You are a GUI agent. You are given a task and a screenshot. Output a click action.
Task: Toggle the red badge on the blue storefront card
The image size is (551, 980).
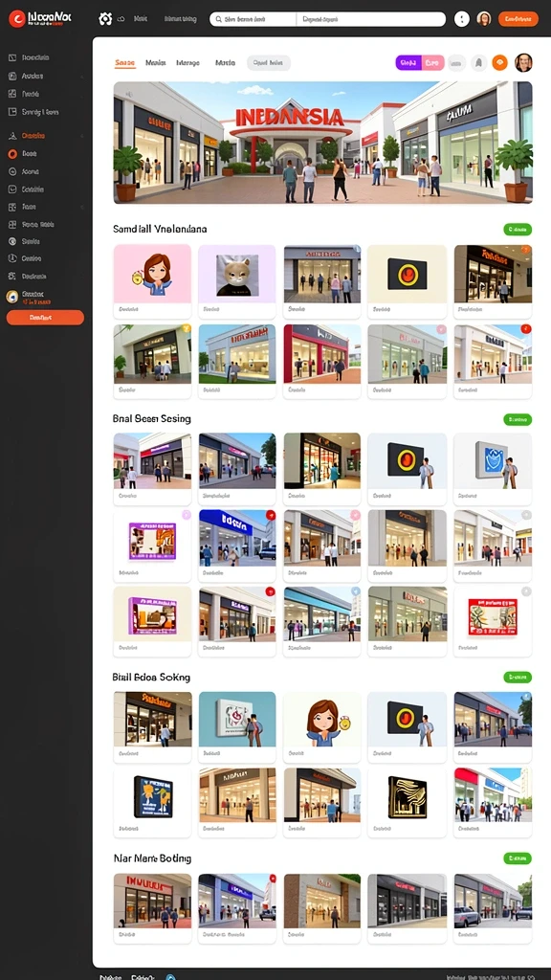pos(271,515)
